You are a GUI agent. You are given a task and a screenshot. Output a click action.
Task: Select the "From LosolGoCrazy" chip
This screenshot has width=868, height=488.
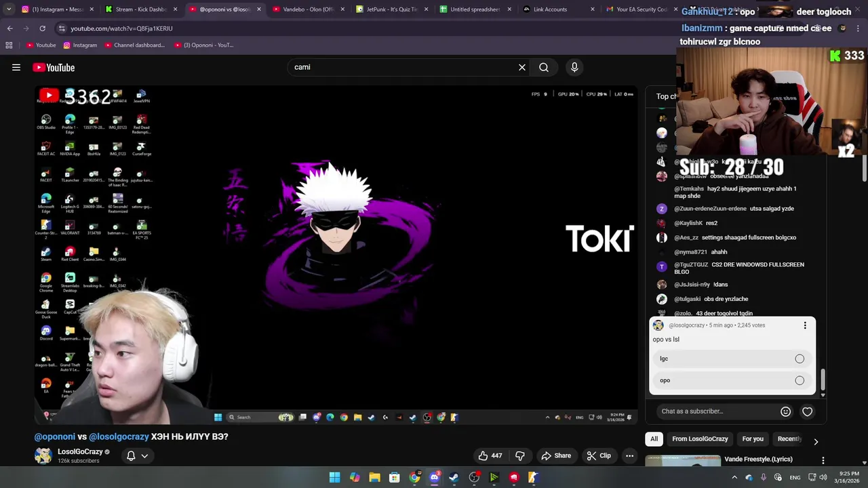[x=700, y=439]
